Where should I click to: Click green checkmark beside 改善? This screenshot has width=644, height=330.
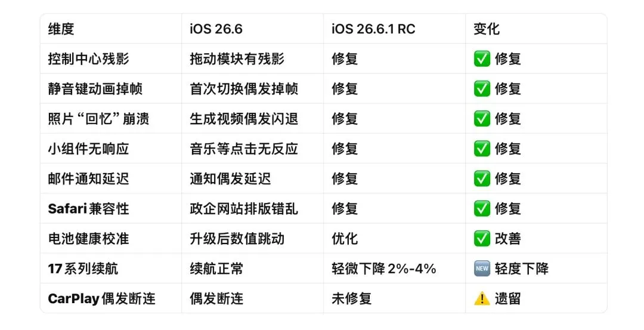point(482,239)
